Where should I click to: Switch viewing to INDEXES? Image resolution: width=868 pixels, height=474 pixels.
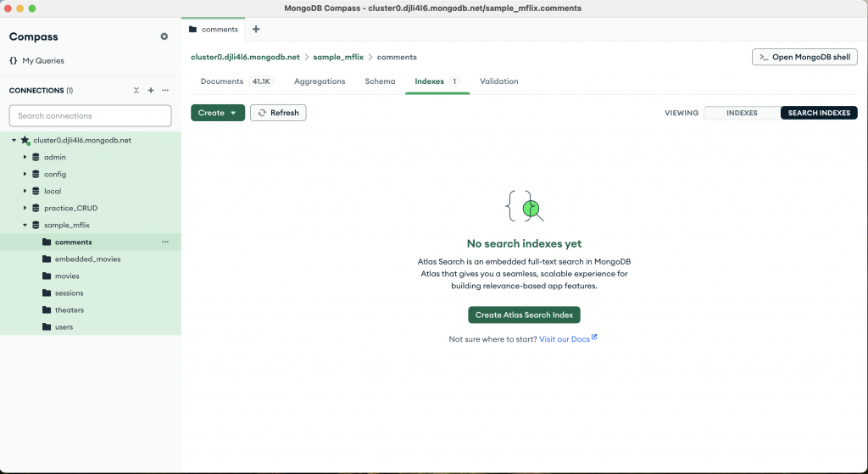coord(742,113)
